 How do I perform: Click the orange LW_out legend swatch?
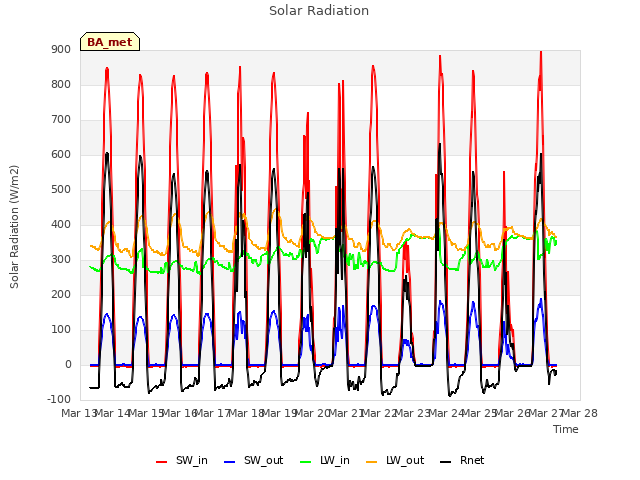pos(372,462)
